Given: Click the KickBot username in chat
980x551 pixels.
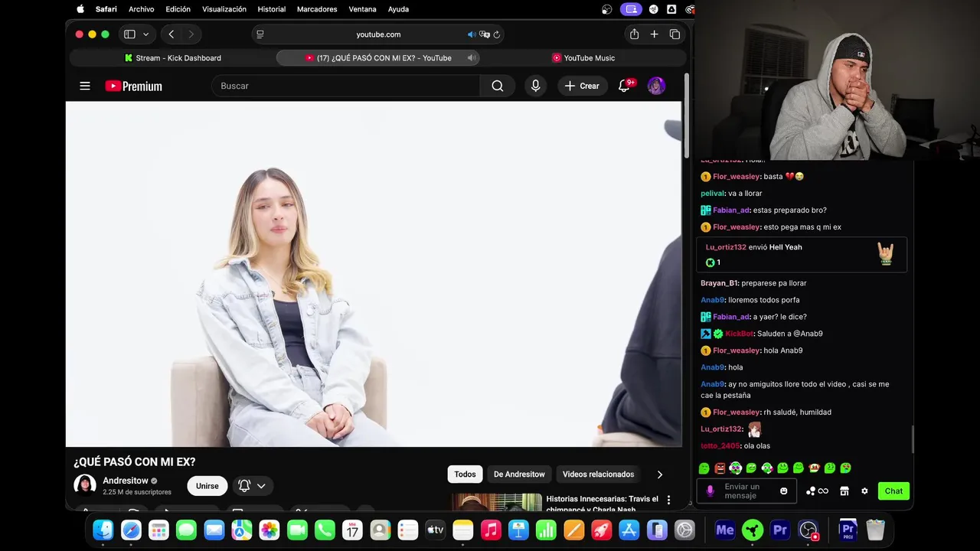Looking at the screenshot, I should 739,334.
